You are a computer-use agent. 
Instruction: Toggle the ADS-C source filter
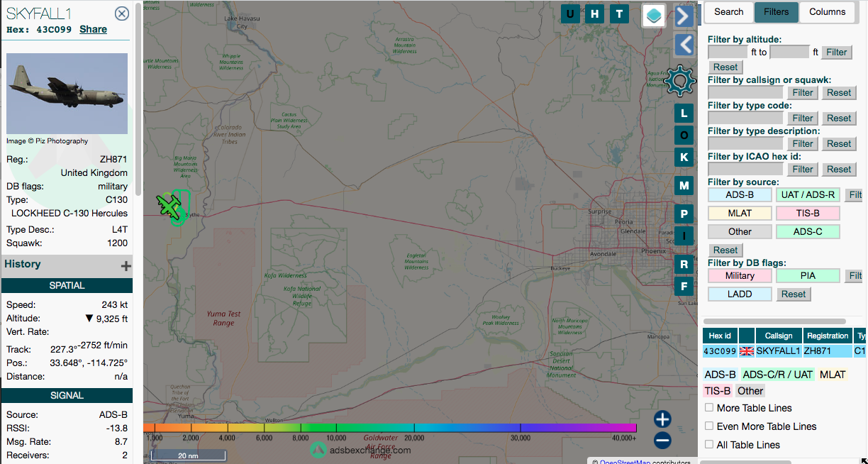click(808, 231)
